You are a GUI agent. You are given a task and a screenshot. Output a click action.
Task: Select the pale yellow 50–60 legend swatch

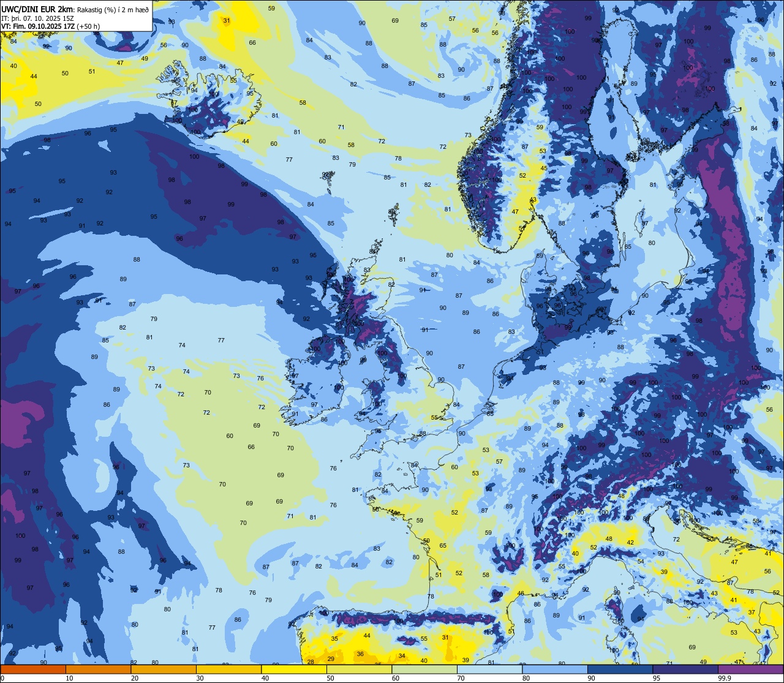pyautogui.click(x=359, y=669)
